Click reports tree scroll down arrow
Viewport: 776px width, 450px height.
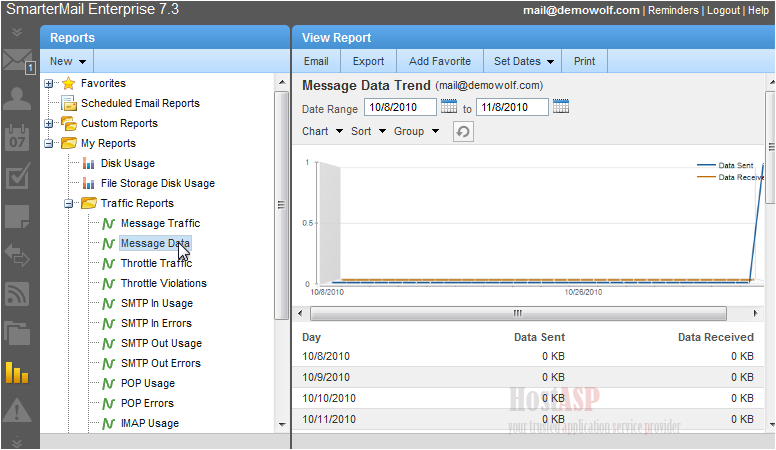point(282,425)
